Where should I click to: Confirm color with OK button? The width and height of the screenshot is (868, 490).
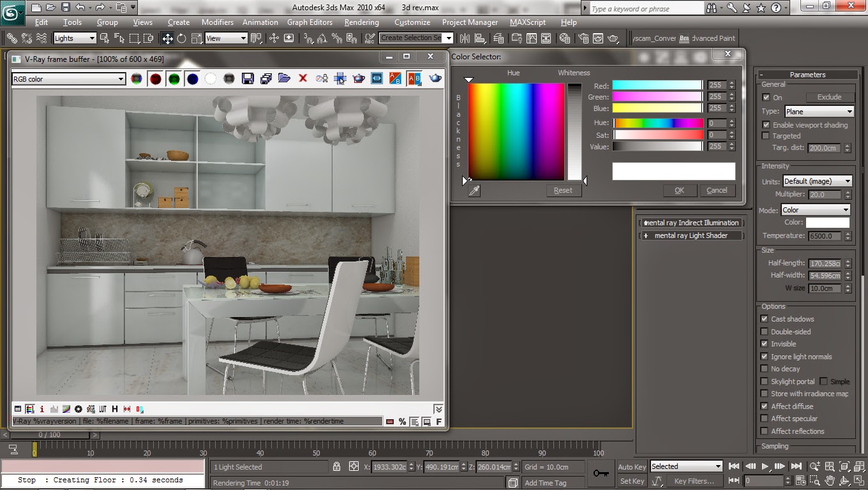[679, 190]
